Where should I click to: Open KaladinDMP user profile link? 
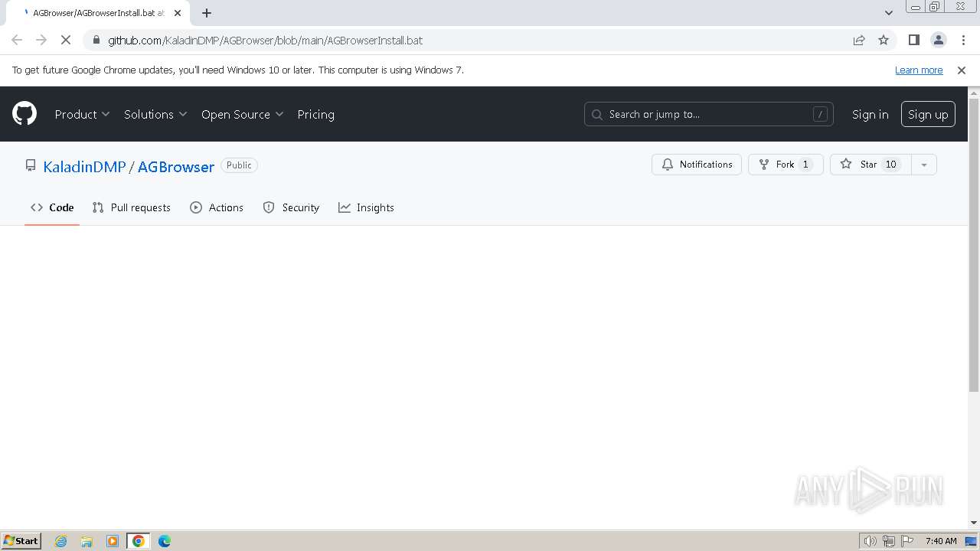84,167
